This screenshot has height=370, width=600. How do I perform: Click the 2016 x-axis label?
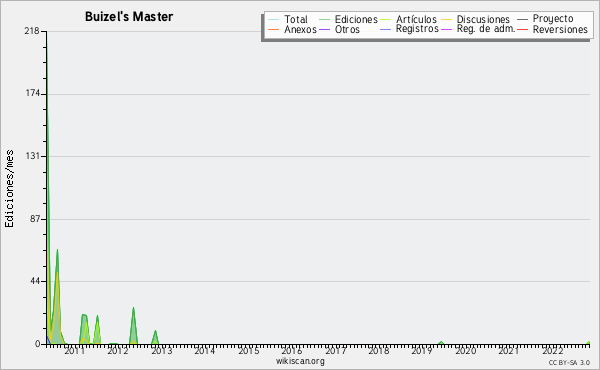(x=292, y=351)
